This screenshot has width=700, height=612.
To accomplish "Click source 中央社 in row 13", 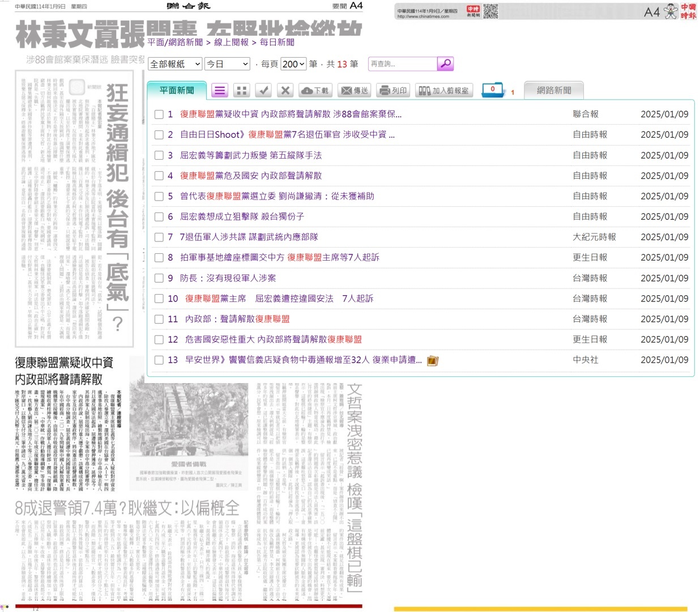I will 586,360.
